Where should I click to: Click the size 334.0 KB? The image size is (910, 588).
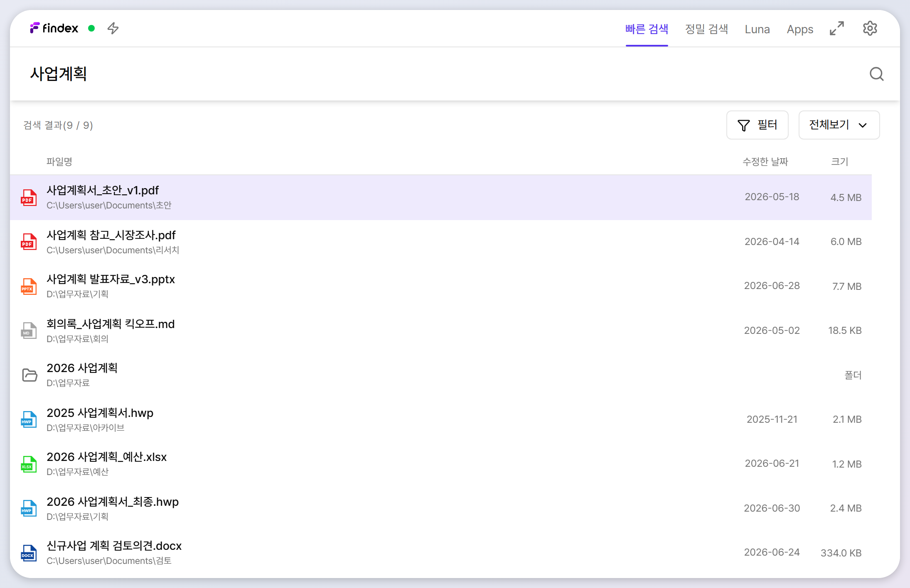click(841, 553)
